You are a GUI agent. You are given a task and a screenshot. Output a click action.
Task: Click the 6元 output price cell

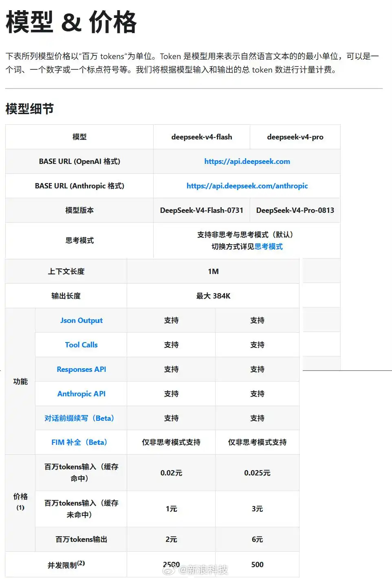pos(257,539)
